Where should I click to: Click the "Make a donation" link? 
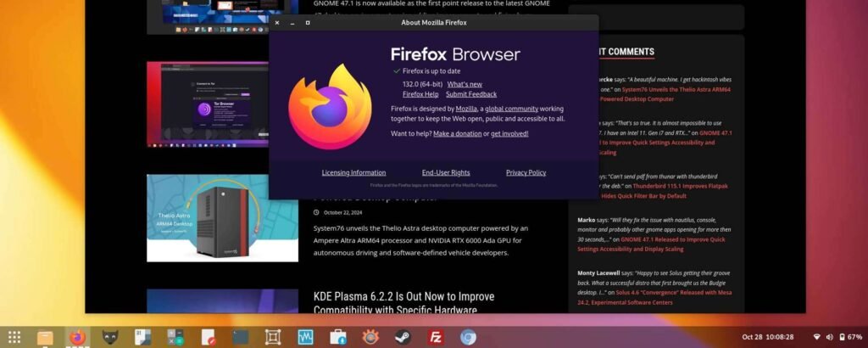[x=457, y=133]
